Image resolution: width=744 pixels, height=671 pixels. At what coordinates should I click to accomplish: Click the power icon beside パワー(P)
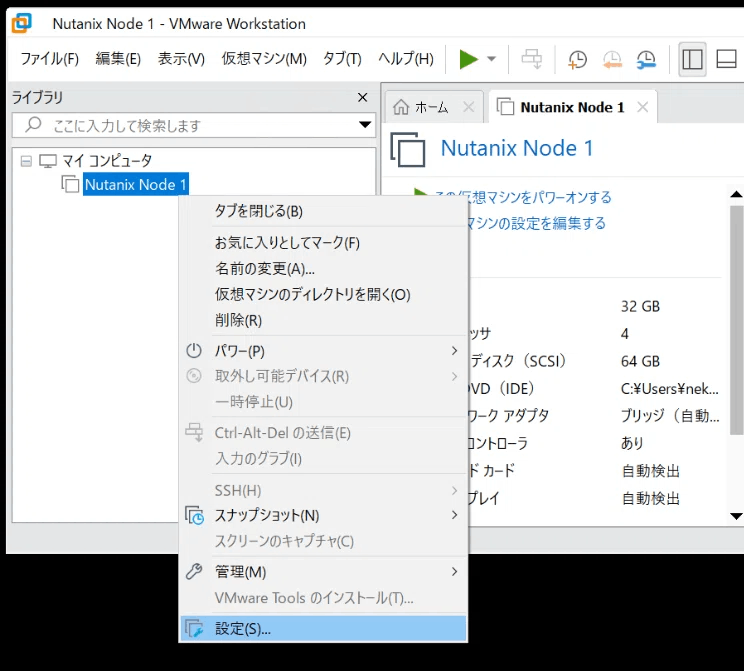coord(194,351)
